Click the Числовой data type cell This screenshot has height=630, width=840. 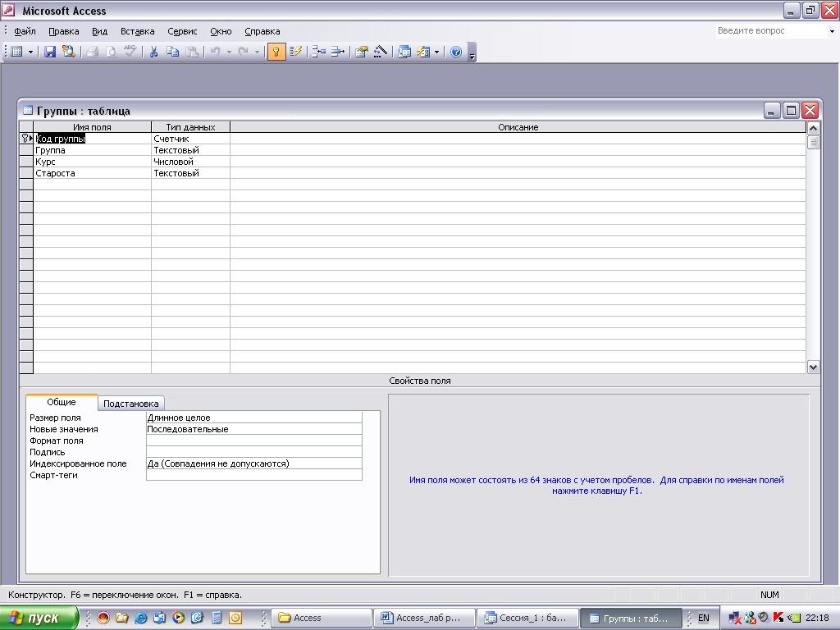190,162
